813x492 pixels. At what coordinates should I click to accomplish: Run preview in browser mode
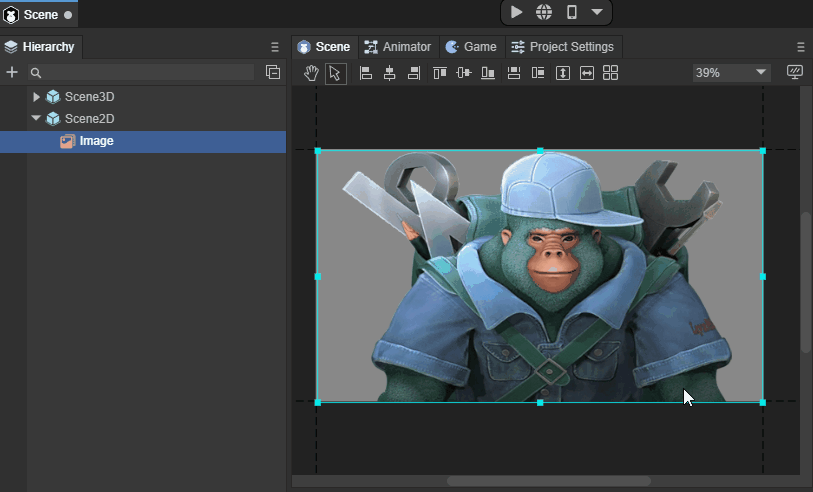point(544,12)
